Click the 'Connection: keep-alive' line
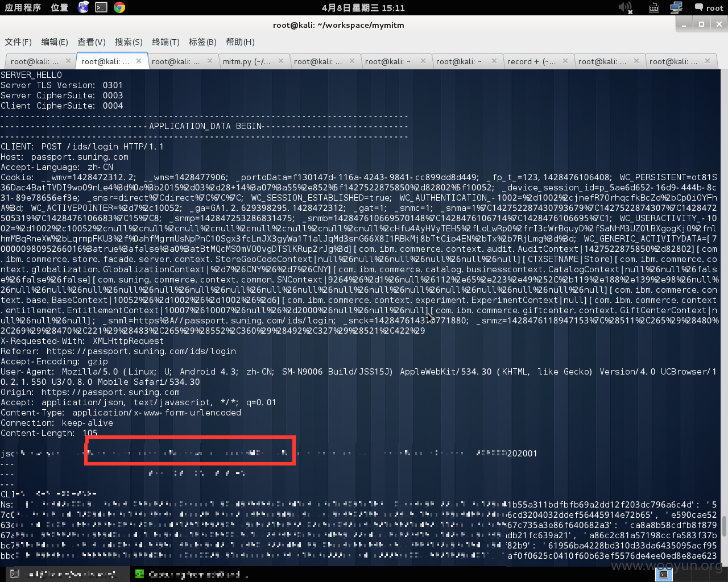This screenshot has height=582, width=728. (x=57, y=423)
